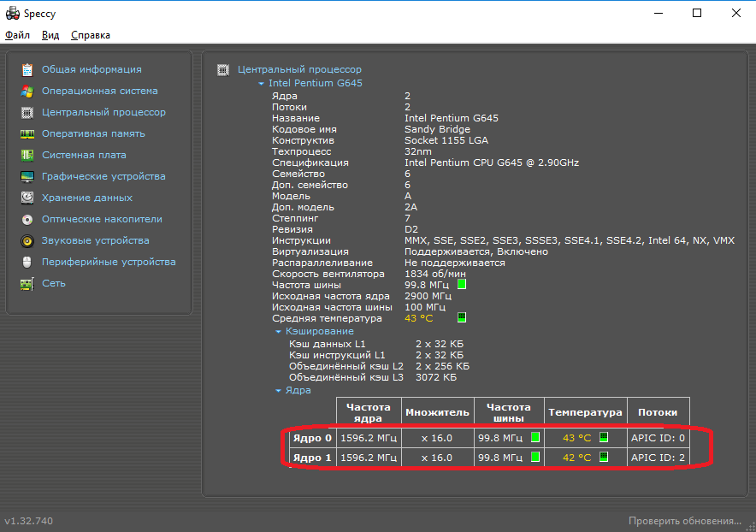756x532 pixels.
Task: Toggle the Средняя температура graph indicator
Action: (462, 317)
